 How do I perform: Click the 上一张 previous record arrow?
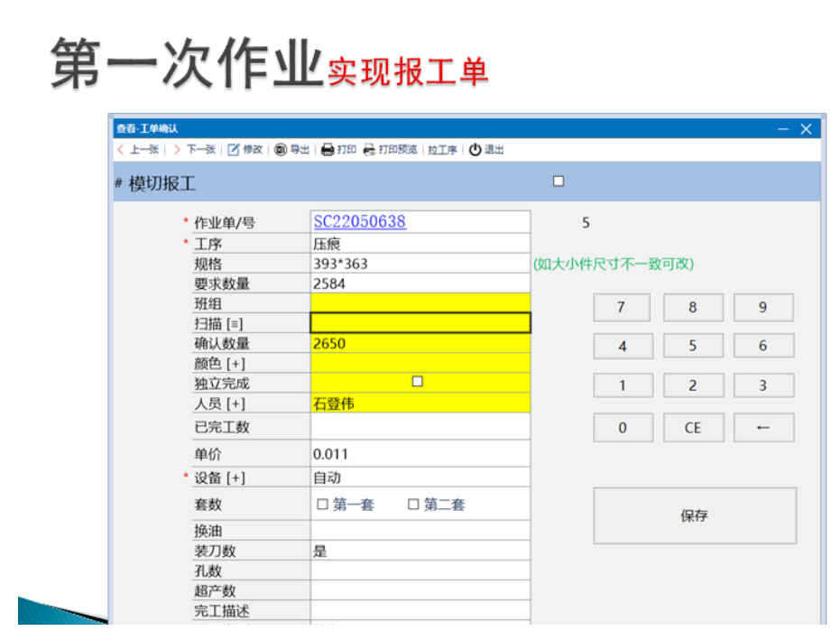coord(121,150)
